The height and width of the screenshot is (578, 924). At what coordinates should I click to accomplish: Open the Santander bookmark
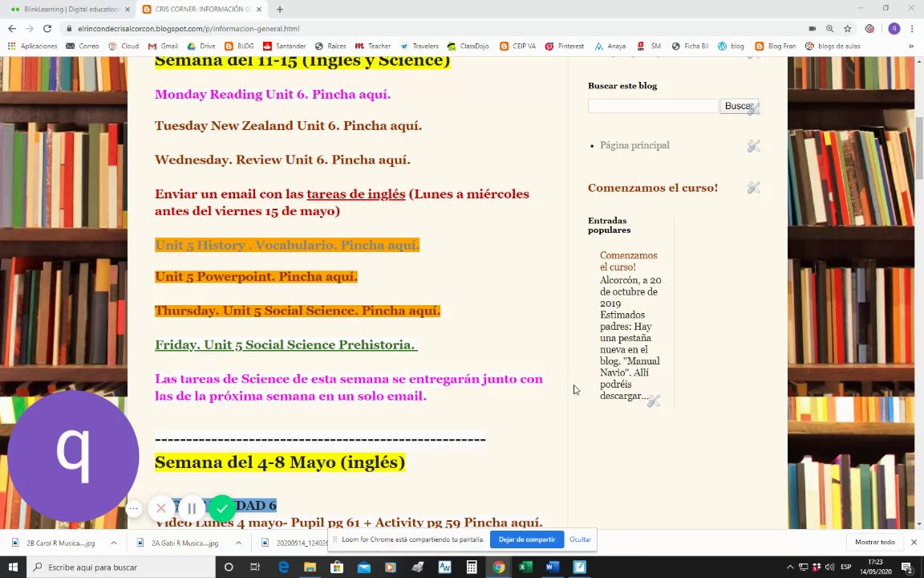click(285, 46)
